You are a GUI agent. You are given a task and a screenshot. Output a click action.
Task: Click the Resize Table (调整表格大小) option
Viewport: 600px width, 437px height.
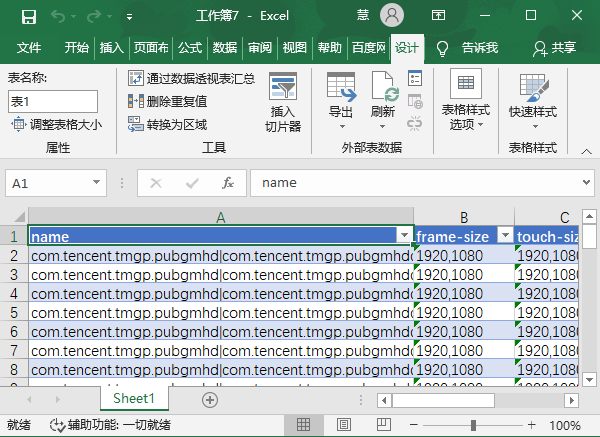pyautogui.click(x=56, y=124)
